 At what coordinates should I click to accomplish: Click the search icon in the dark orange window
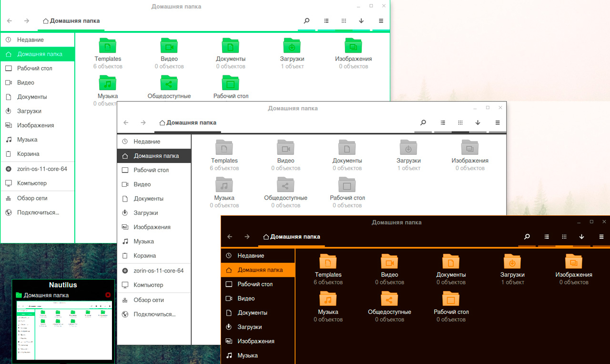[x=527, y=237]
